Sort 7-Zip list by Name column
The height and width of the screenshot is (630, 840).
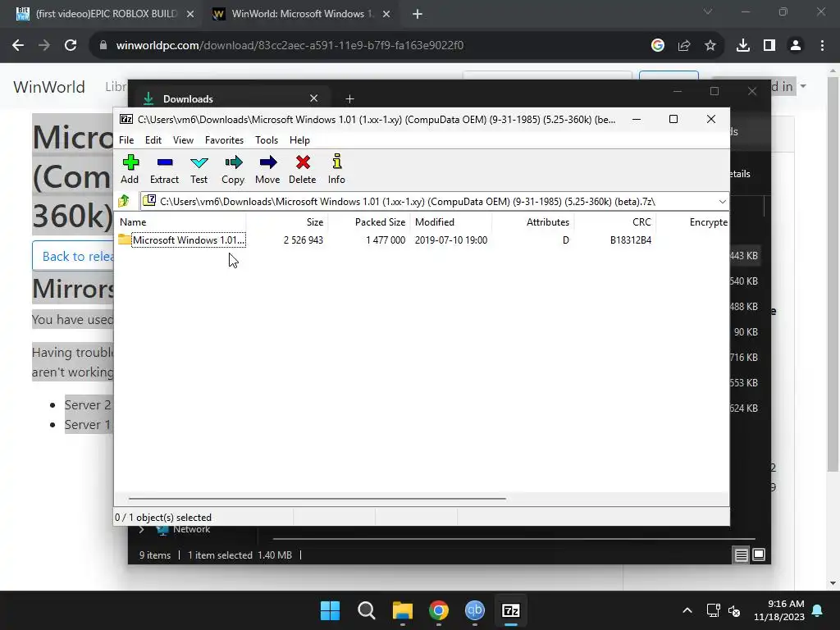pyautogui.click(x=180, y=221)
